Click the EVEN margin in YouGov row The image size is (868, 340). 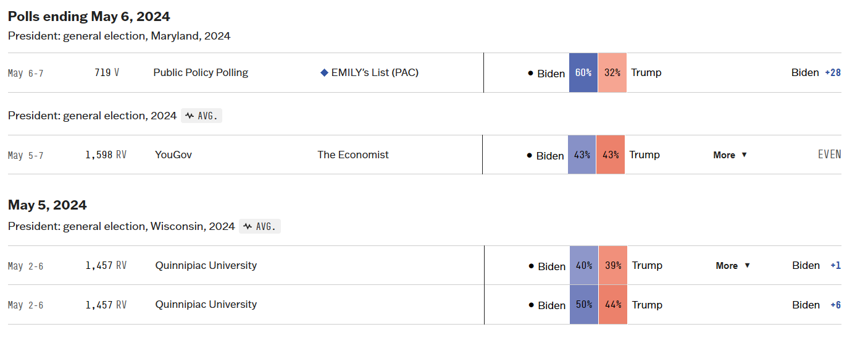[x=829, y=155]
